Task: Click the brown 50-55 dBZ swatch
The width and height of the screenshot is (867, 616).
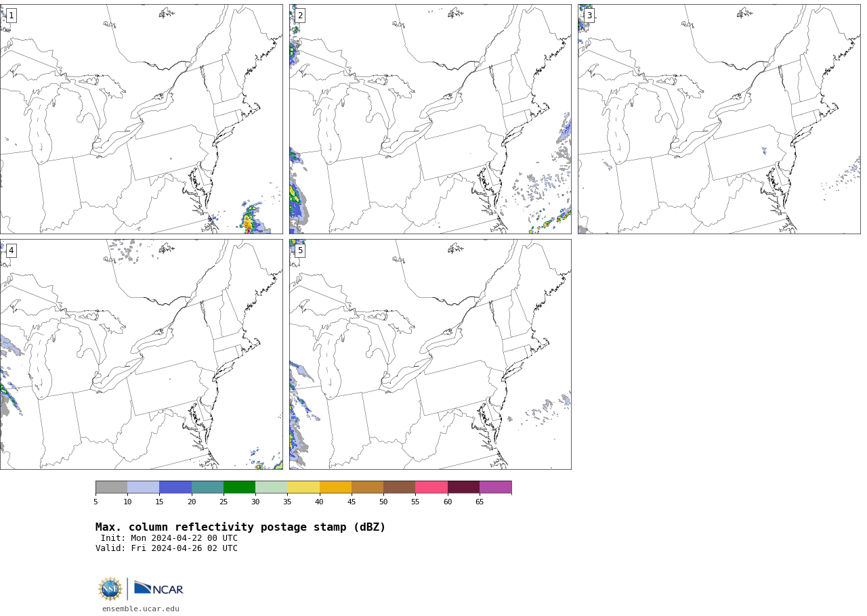Action: (x=399, y=487)
